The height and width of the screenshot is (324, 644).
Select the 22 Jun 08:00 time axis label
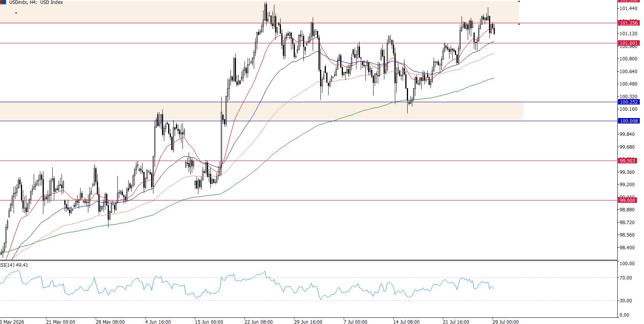tap(258, 321)
